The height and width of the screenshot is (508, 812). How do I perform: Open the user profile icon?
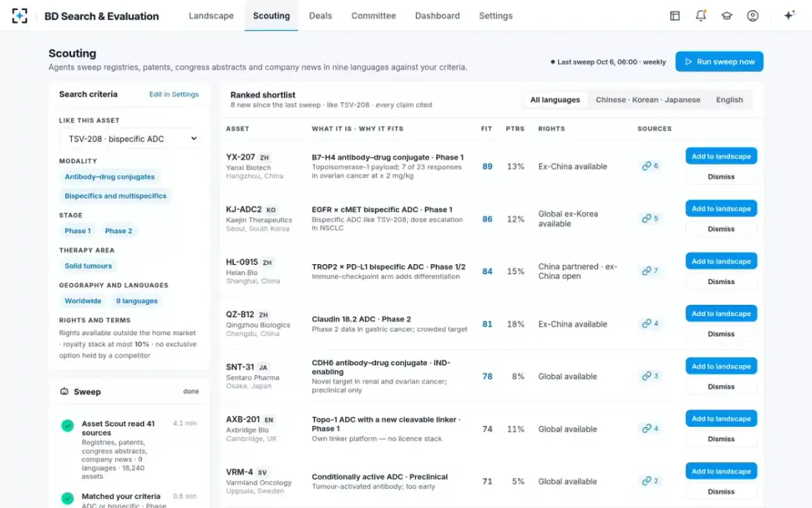(752, 16)
